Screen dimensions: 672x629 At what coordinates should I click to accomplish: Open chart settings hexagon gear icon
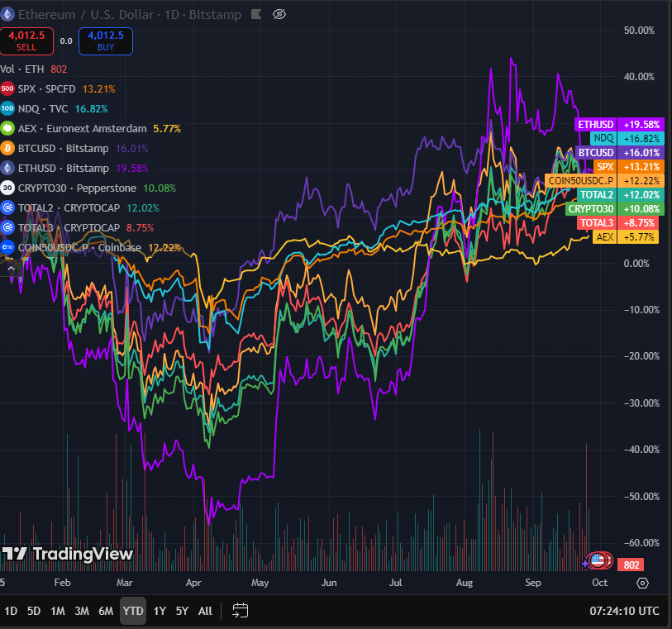(642, 583)
